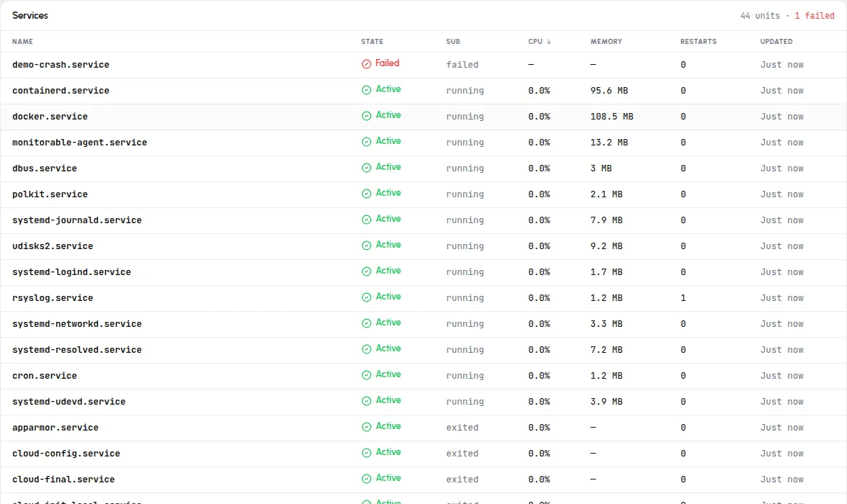Select the docker.service name
This screenshot has height=504, width=847.
tap(50, 117)
